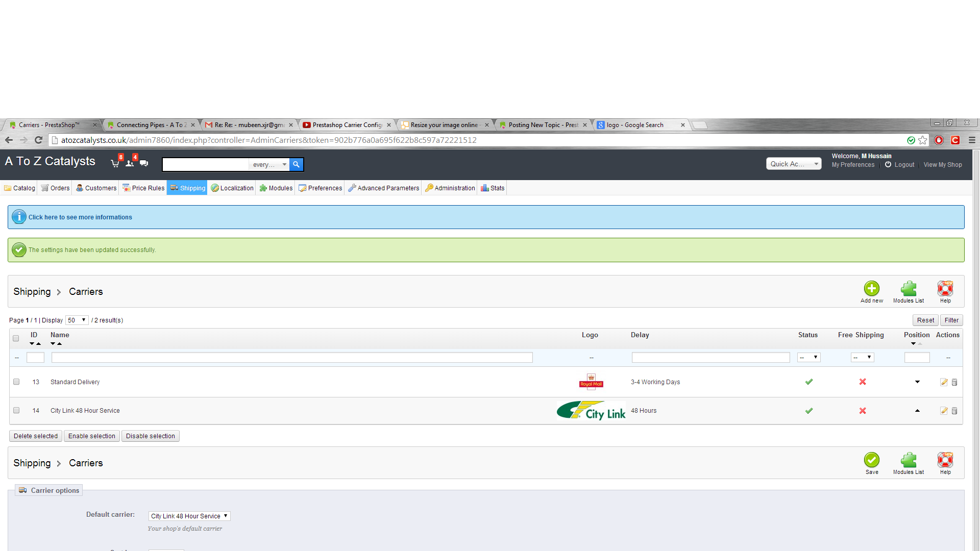The image size is (980, 551).
Task: Click the green Add new carrier icon
Action: pyautogui.click(x=871, y=289)
